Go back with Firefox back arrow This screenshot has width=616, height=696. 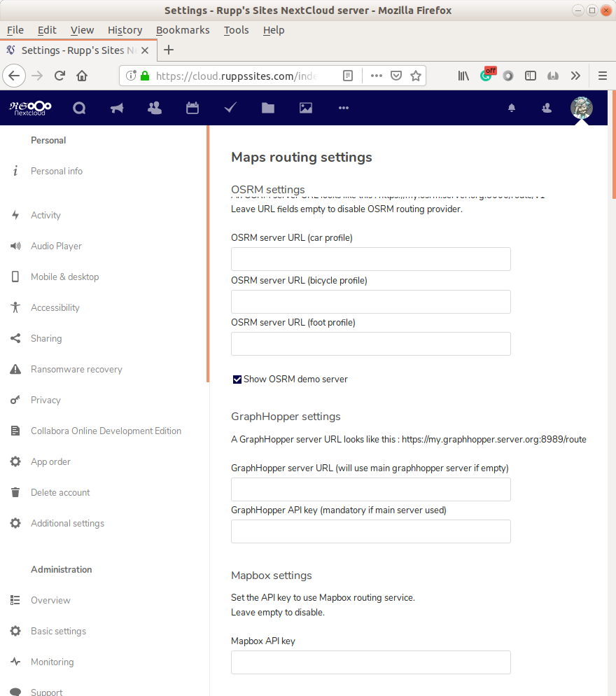(14, 76)
